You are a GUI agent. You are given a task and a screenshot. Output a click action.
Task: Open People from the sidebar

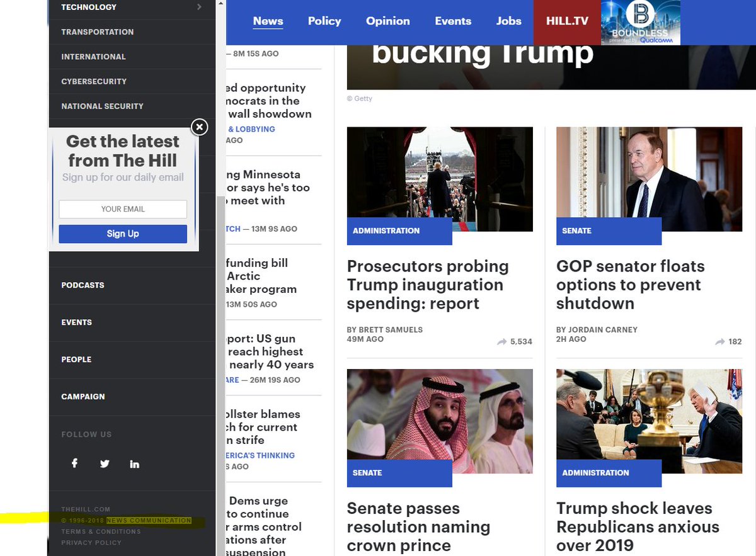coord(76,360)
